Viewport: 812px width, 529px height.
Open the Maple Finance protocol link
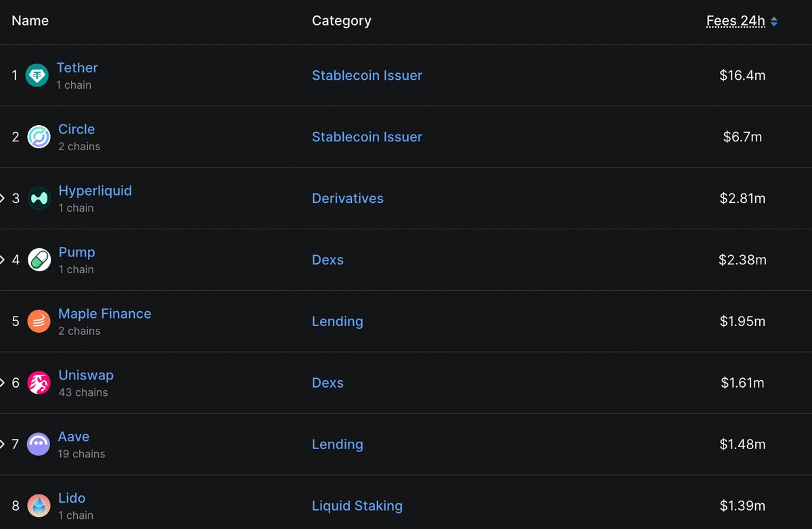pyautogui.click(x=105, y=314)
